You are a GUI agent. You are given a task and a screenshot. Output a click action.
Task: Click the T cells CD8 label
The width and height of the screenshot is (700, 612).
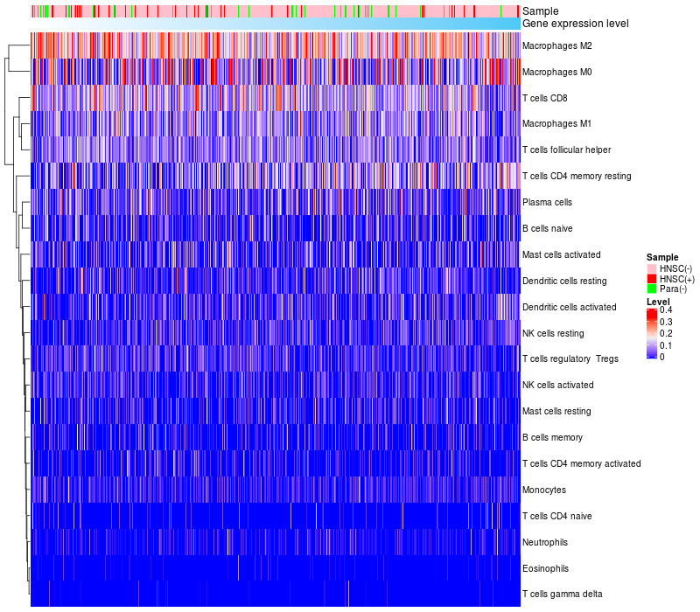coord(543,98)
